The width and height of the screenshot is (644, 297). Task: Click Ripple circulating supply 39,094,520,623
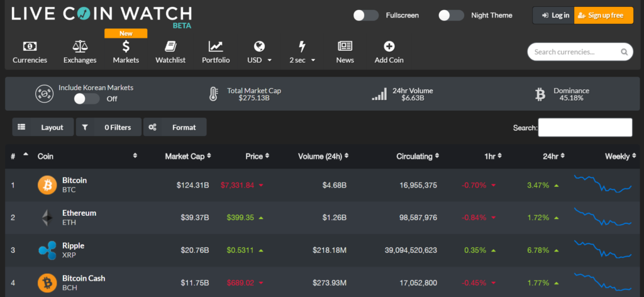coord(411,250)
